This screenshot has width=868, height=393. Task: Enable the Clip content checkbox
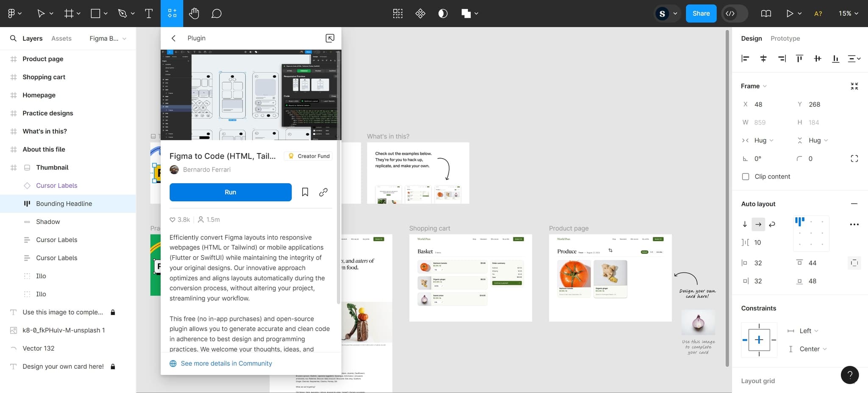click(746, 177)
